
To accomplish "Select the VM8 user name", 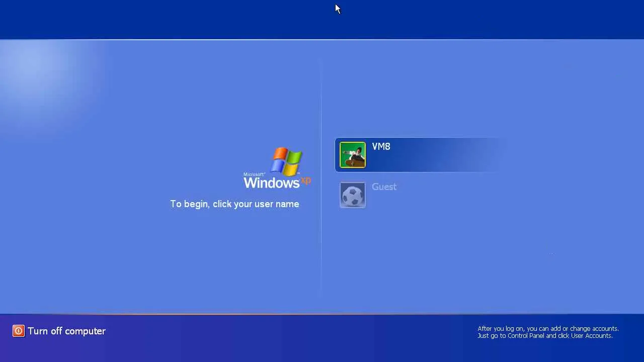I will (x=381, y=146).
